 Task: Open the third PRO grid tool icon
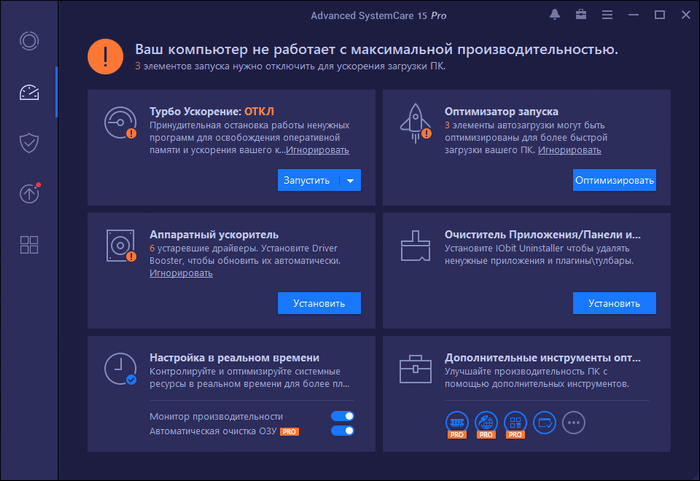click(515, 424)
